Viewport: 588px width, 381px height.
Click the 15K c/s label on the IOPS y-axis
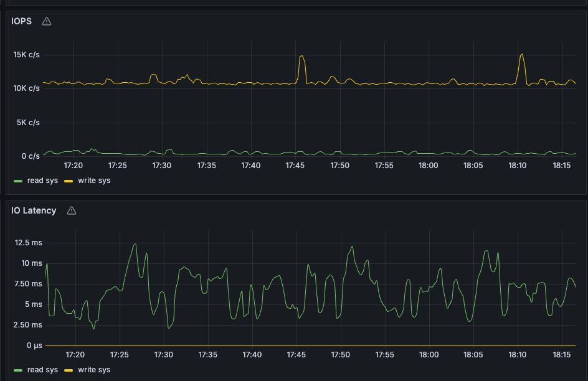coord(26,55)
